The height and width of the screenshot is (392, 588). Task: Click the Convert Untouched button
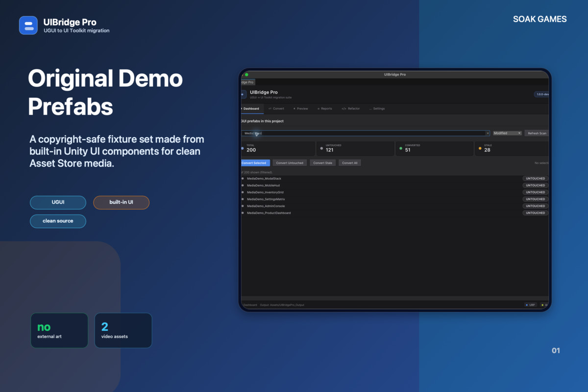(x=290, y=163)
